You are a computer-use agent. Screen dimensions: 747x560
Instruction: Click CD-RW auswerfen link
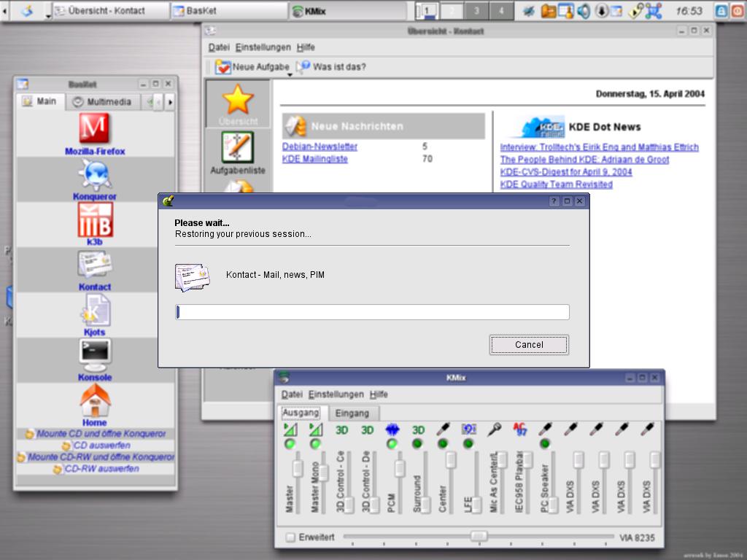[x=101, y=469]
